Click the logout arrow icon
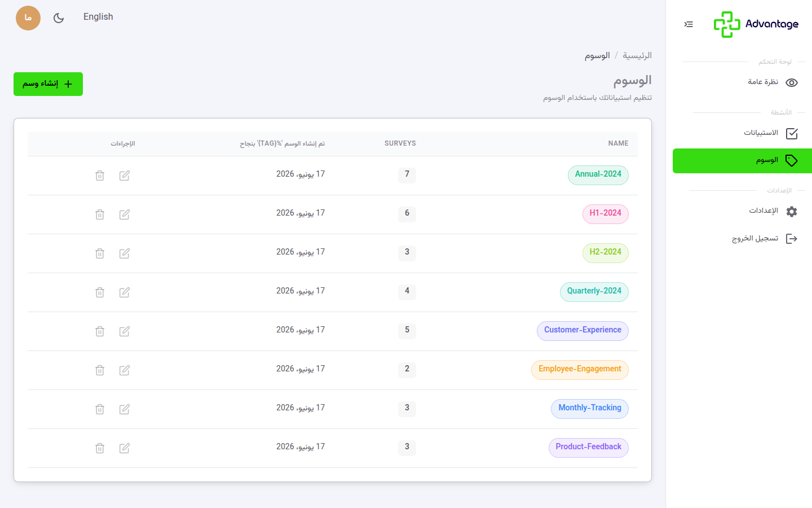 pos(792,239)
